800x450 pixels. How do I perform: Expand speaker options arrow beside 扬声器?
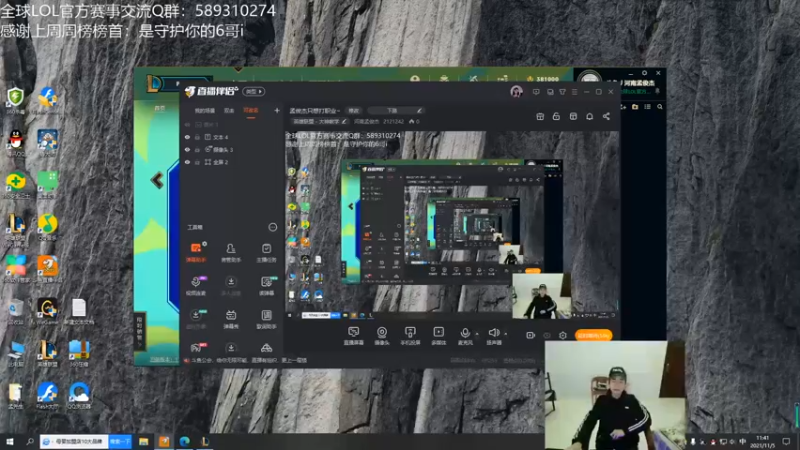(x=506, y=334)
